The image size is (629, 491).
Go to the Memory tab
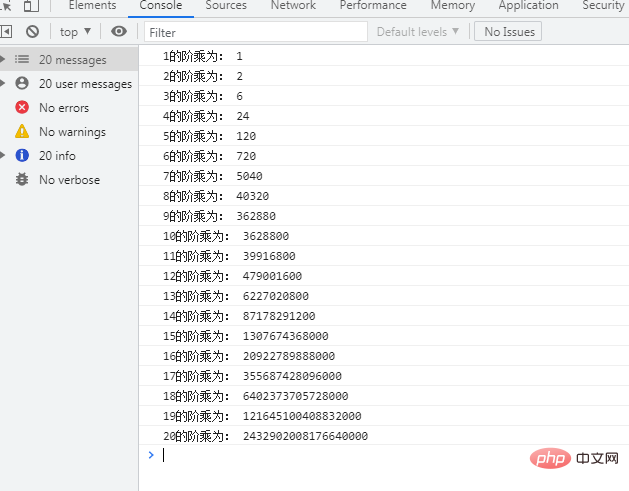click(453, 5)
